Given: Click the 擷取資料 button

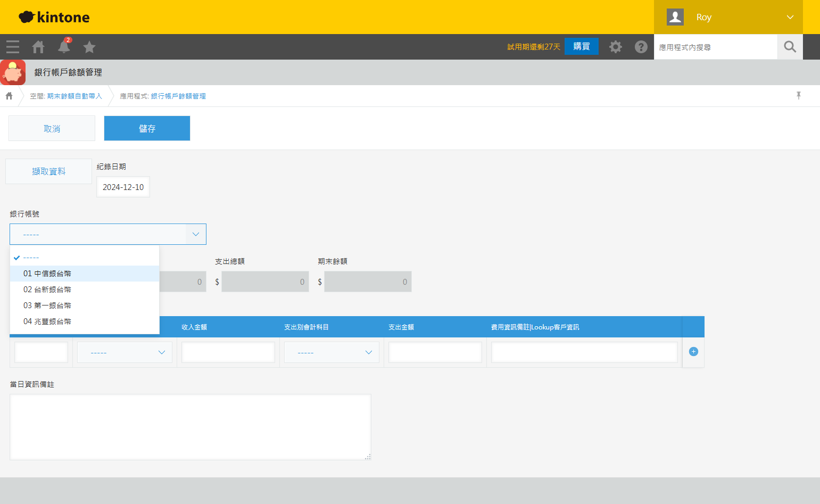Looking at the screenshot, I should pyautogui.click(x=48, y=171).
